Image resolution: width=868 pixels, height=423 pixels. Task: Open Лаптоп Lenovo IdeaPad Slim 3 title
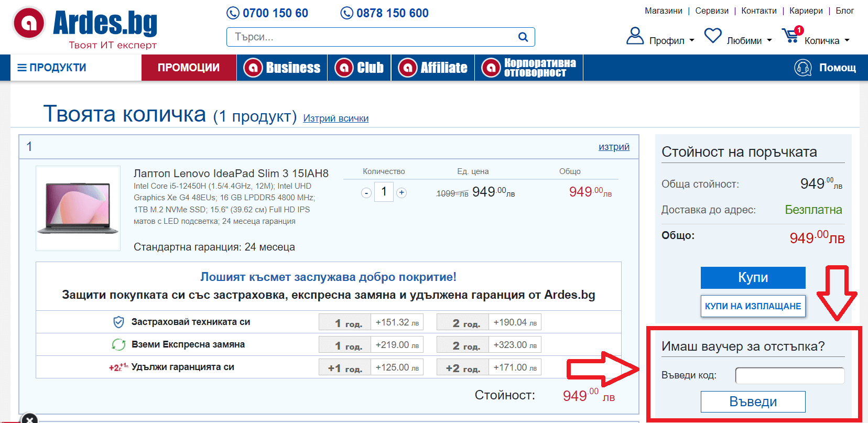click(x=231, y=173)
